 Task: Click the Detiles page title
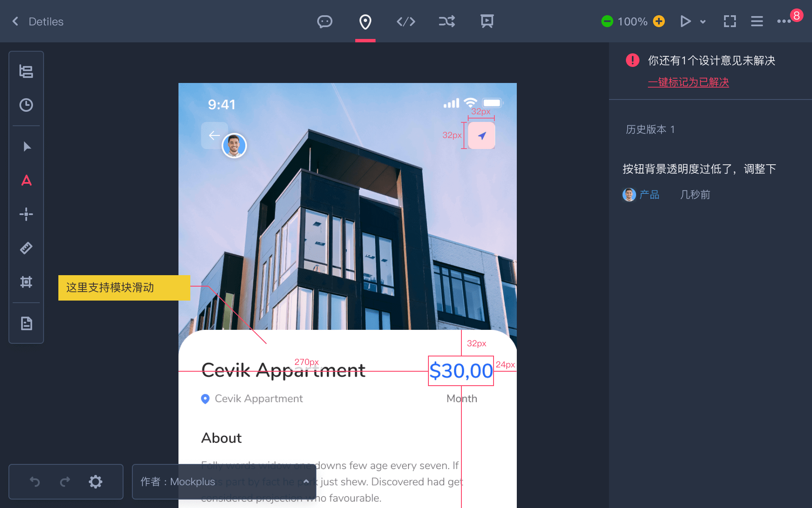46,22
